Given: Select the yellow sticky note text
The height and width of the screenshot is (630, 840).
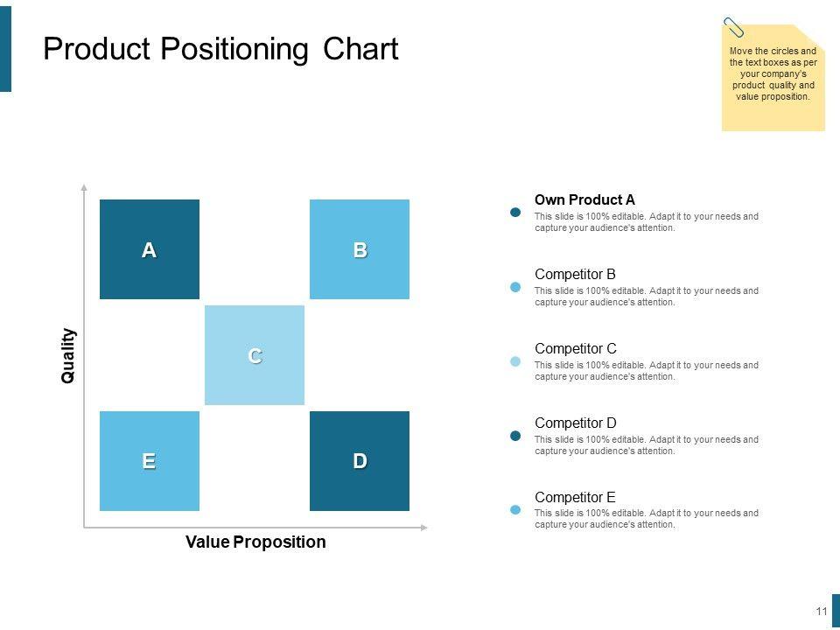Looking at the screenshot, I should point(773,74).
